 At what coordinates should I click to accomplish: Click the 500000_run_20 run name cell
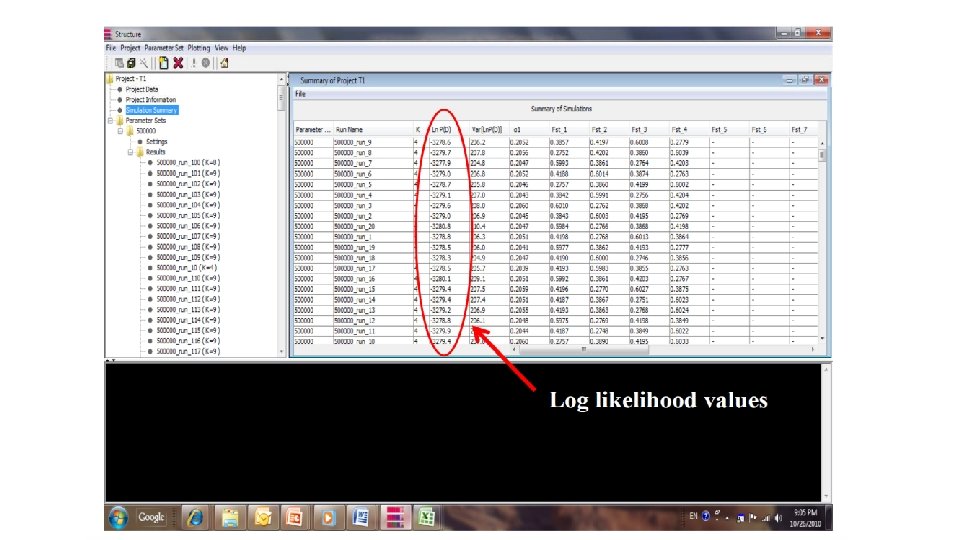pyautogui.click(x=373, y=227)
